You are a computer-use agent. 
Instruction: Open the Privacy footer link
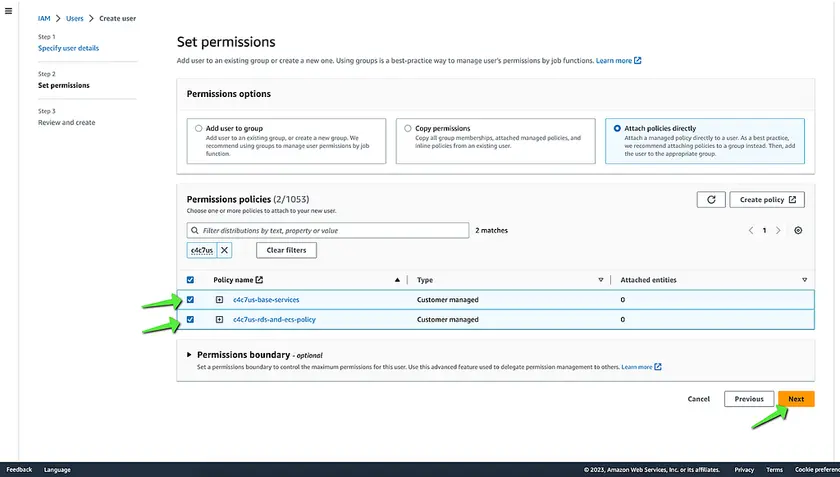point(744,469)
